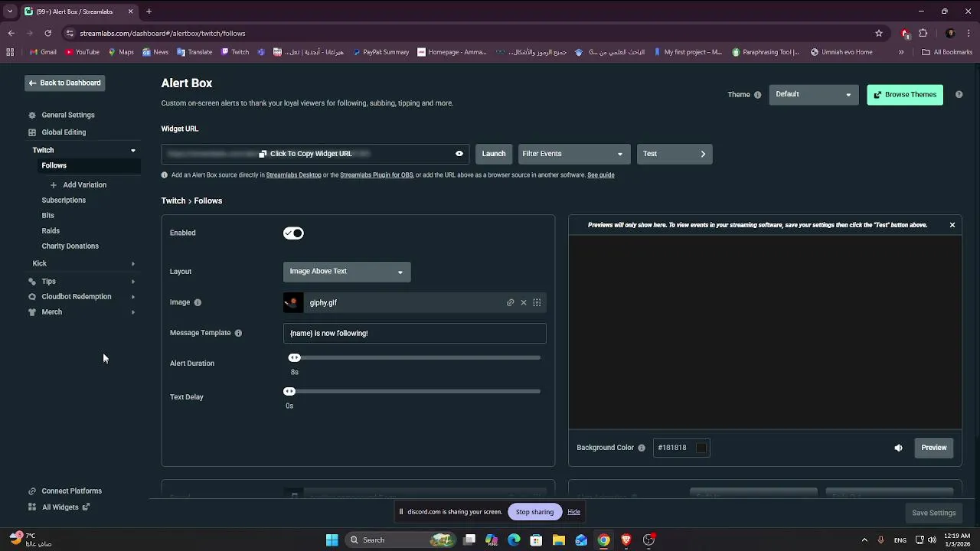
Task: Click the Preview button
Action: click(x=933, y=448)
